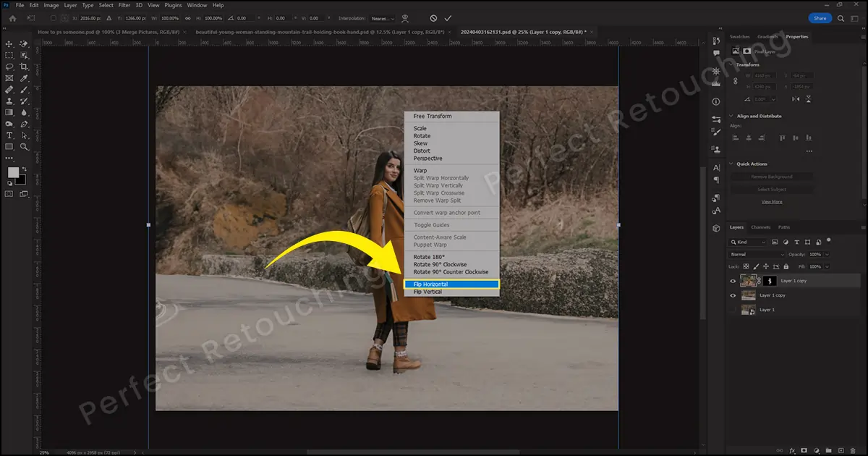Toggle the width-height link in options bar
The width and height of the screenshot is (868, 456).
(189, 17)
